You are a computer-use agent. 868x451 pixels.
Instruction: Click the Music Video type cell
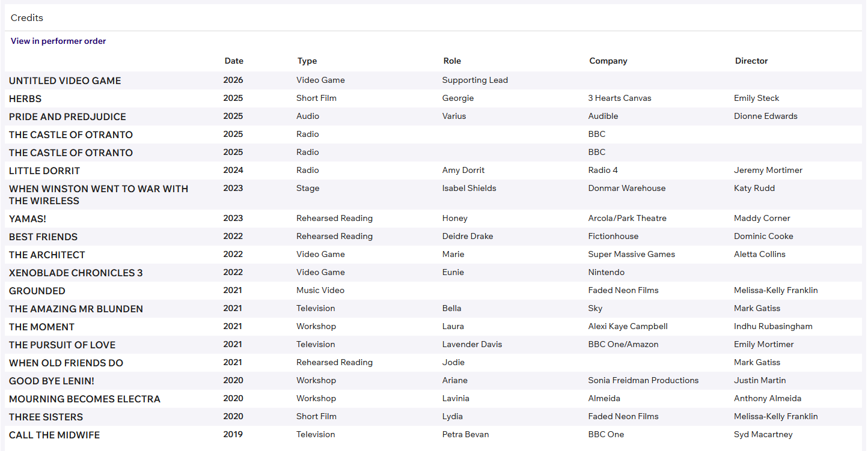coord(320,290)
